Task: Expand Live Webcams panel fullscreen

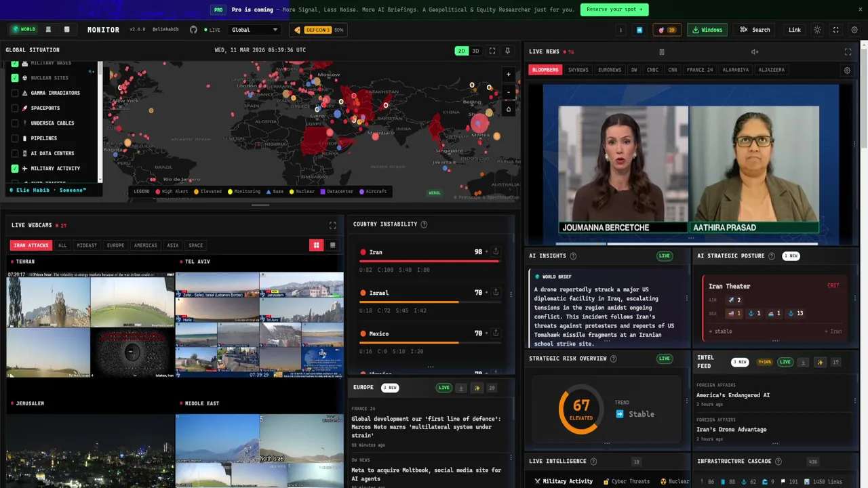Action: [332, 225]
